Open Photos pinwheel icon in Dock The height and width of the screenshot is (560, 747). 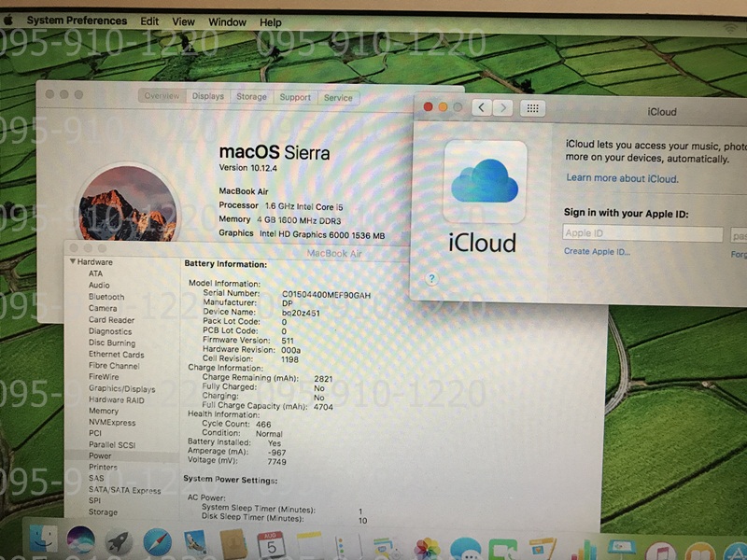click(x=427, y=549)
